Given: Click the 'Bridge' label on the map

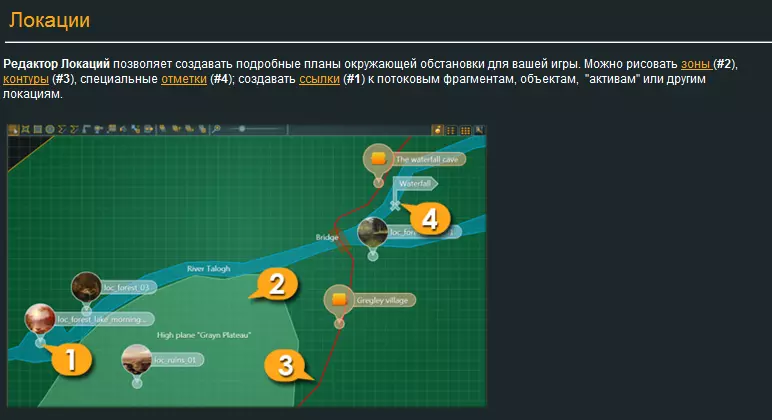Looking at the screenshot, I should (x=327, y=237).
